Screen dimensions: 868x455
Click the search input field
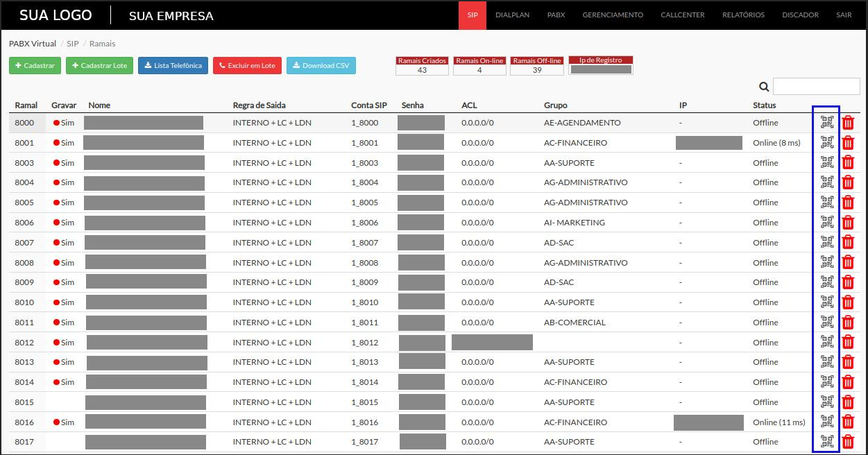(x=816, y=87)
